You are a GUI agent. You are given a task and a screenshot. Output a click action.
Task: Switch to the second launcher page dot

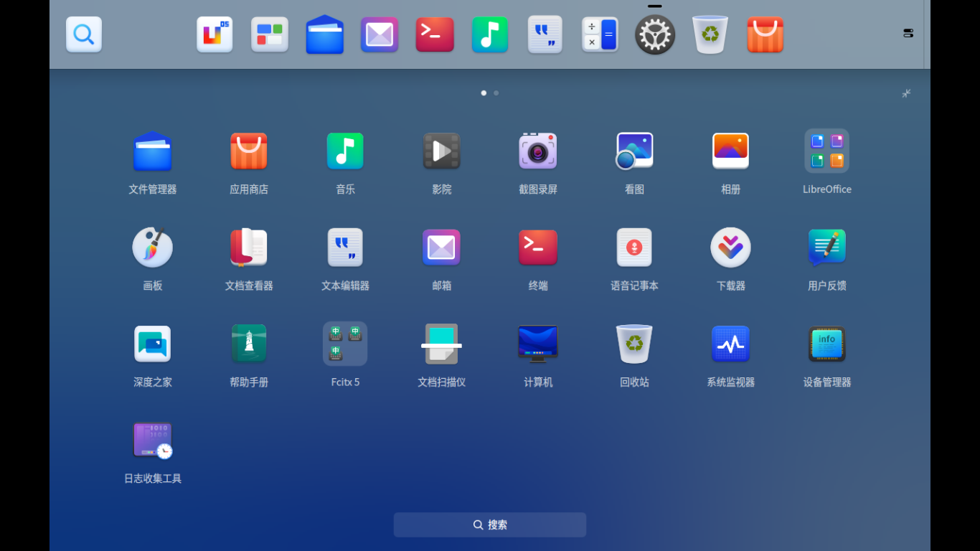coord(496,93)
